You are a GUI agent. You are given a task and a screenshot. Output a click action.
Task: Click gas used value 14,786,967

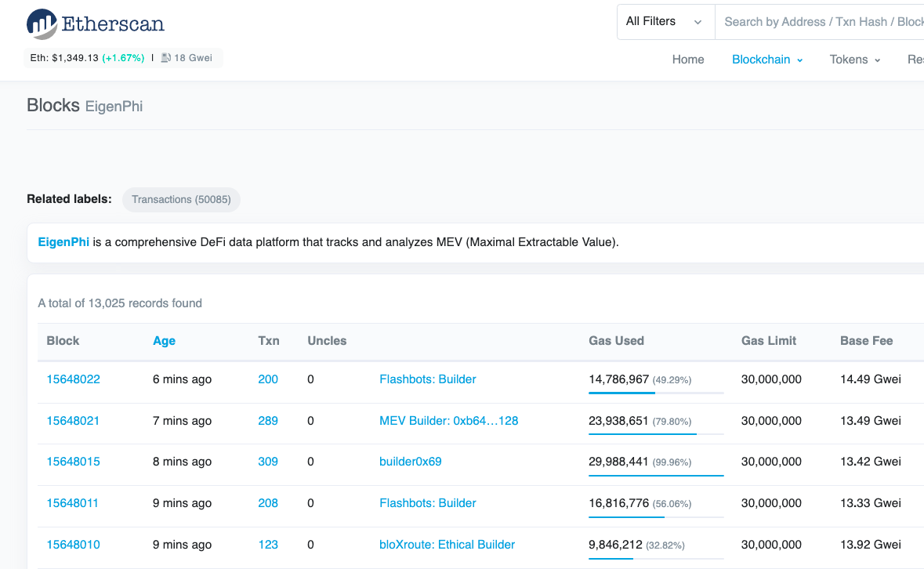[x=619, y=379]
